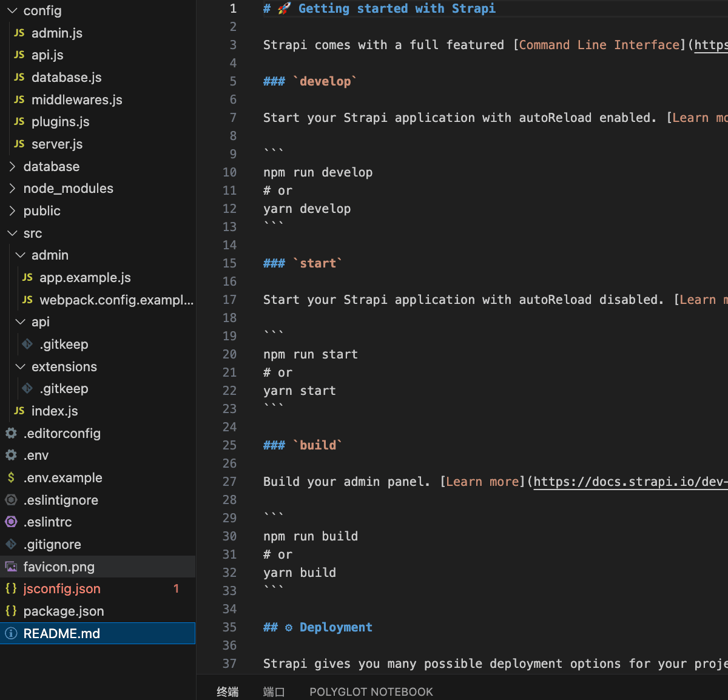Open the Command Line Interface link text

pyautogui.click(x=599, y=45)
